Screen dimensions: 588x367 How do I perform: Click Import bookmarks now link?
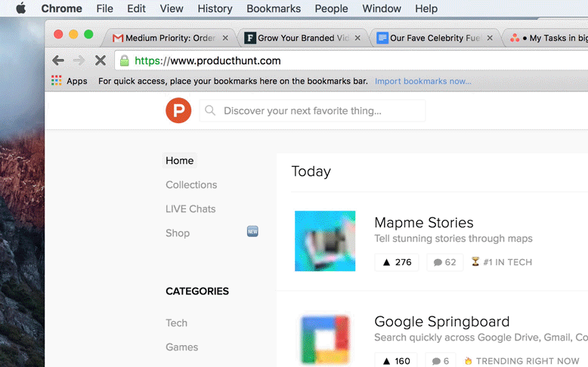tap(423, 81)
